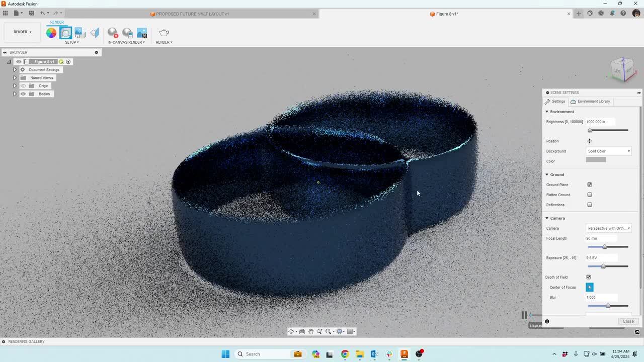Switch to the Environment Library tab
This screenshot has height=362, width=644.
point(591,102)
